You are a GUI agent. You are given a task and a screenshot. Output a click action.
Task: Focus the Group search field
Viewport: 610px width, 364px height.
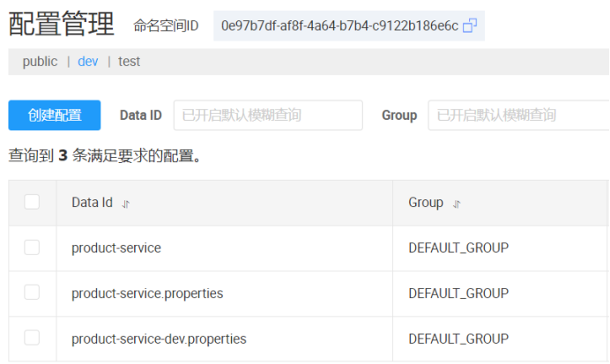point(518,115)
